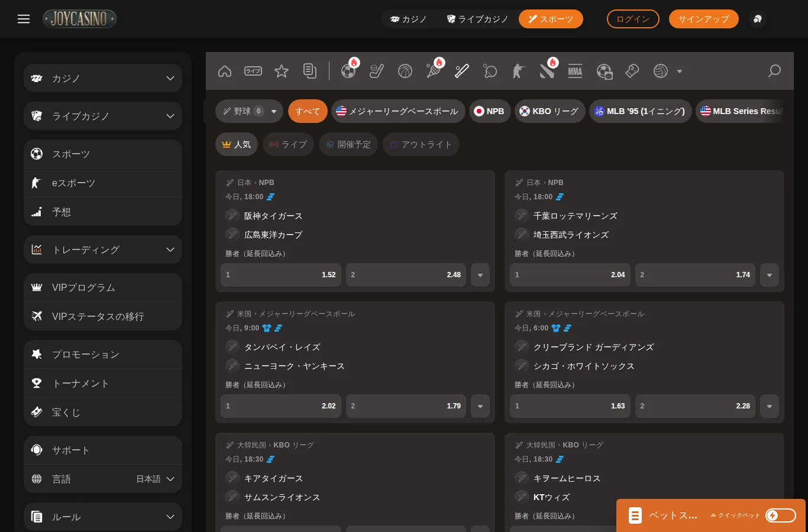Open the sports home icon

[225, 72]
